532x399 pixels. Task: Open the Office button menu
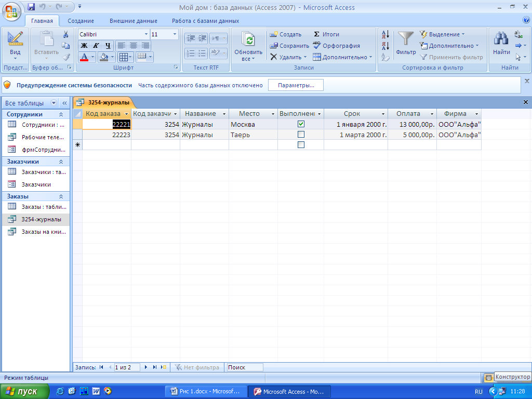pos(11,11)
